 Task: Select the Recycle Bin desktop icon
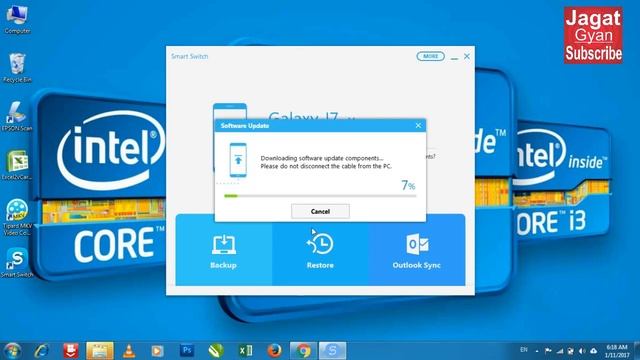17,68
